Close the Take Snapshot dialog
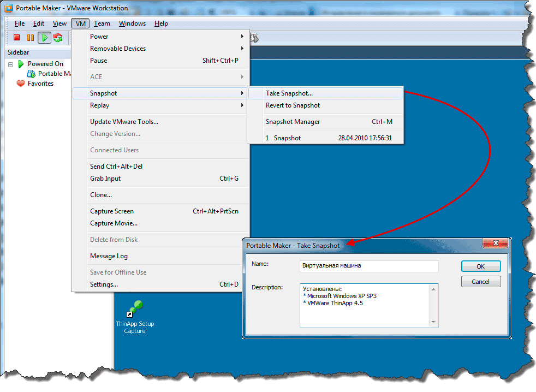 point(495,243)
